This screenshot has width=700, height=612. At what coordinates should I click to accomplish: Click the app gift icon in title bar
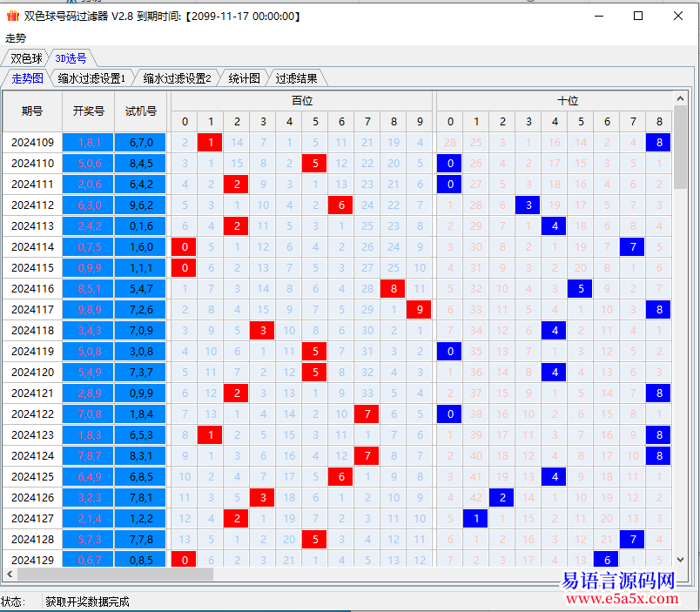(13, 16)
